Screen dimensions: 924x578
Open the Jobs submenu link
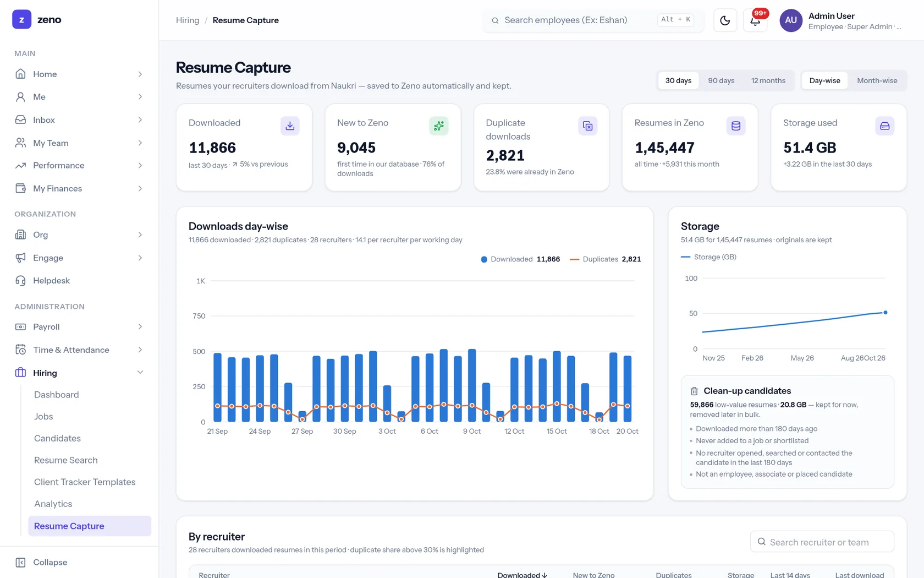tap(43, 417)
